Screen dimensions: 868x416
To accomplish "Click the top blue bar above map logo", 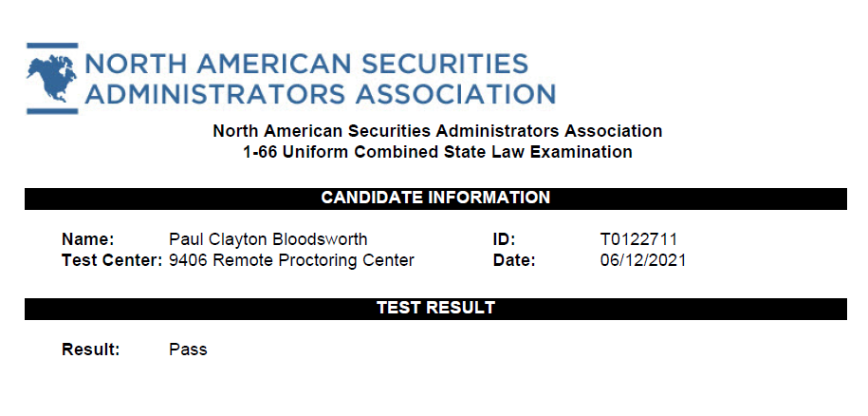I will pos(52,46).
